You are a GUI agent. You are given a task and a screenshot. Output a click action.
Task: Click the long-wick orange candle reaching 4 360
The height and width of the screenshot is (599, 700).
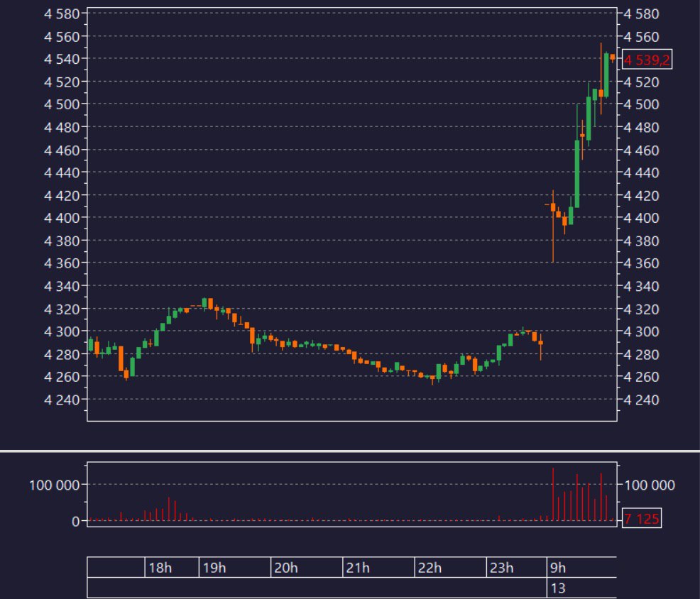click(552, 207)
